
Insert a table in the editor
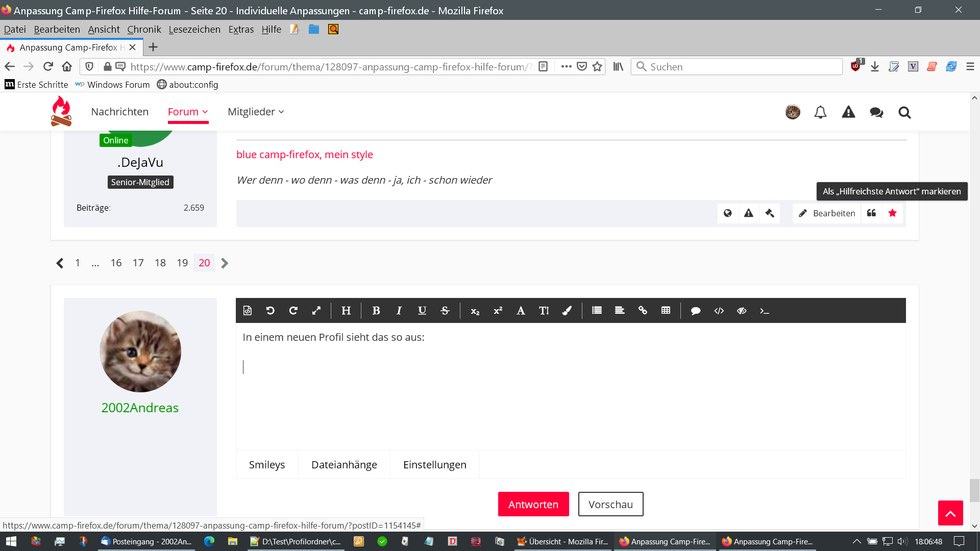tap(666, 311)
